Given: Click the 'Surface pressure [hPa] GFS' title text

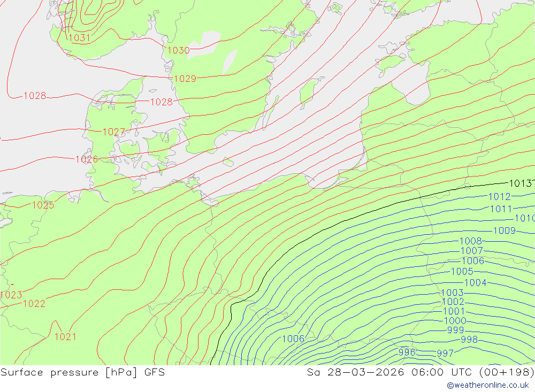Looking at the screenshot, I should [82, 372].
